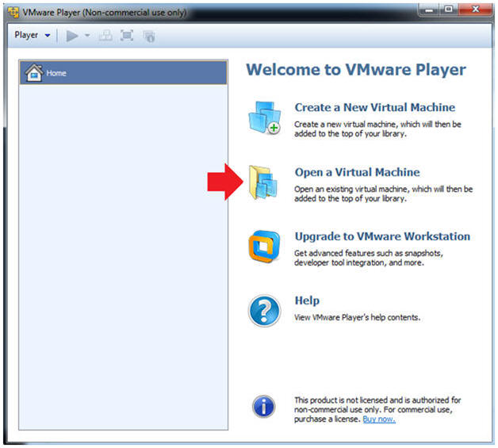This screenshot has height=448, width=498.
Task: Maximize the VMware Player window
Action: (x=449, y=10)
